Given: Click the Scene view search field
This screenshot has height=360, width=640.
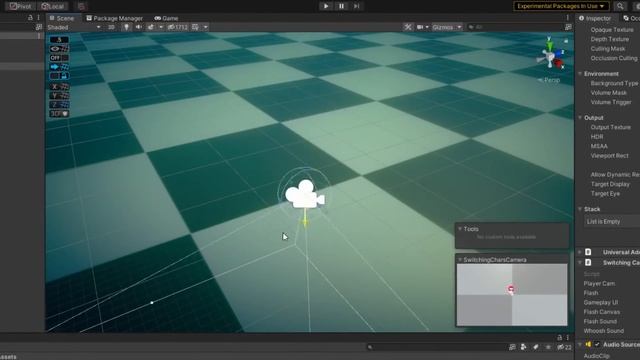Looking at the screenshot, I should [x=514, y=27].
